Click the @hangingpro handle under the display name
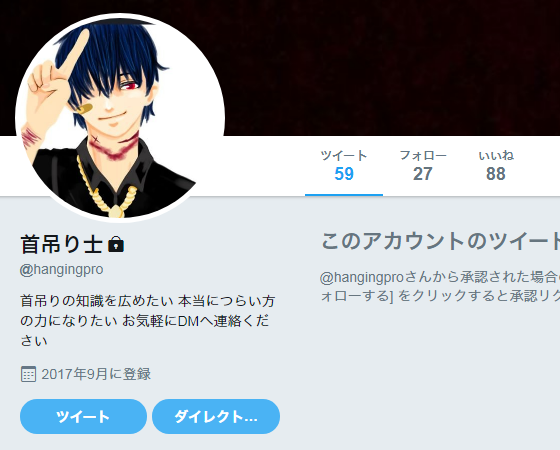 click(61, 269)
